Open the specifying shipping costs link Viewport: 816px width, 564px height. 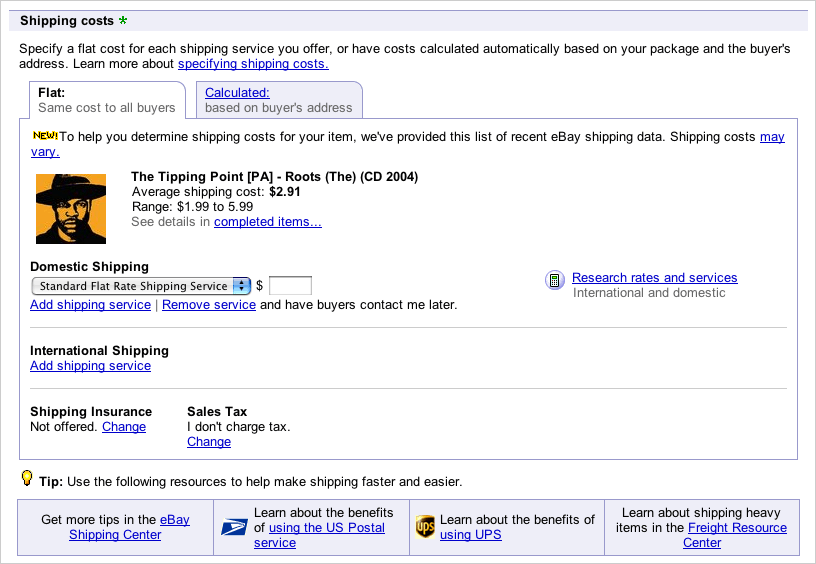[x=253, y=64]
